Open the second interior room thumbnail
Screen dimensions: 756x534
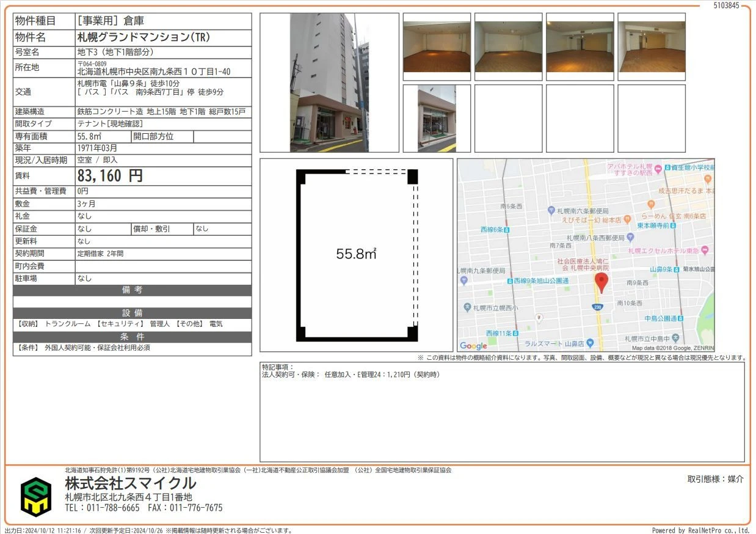[x=508, y=47]
